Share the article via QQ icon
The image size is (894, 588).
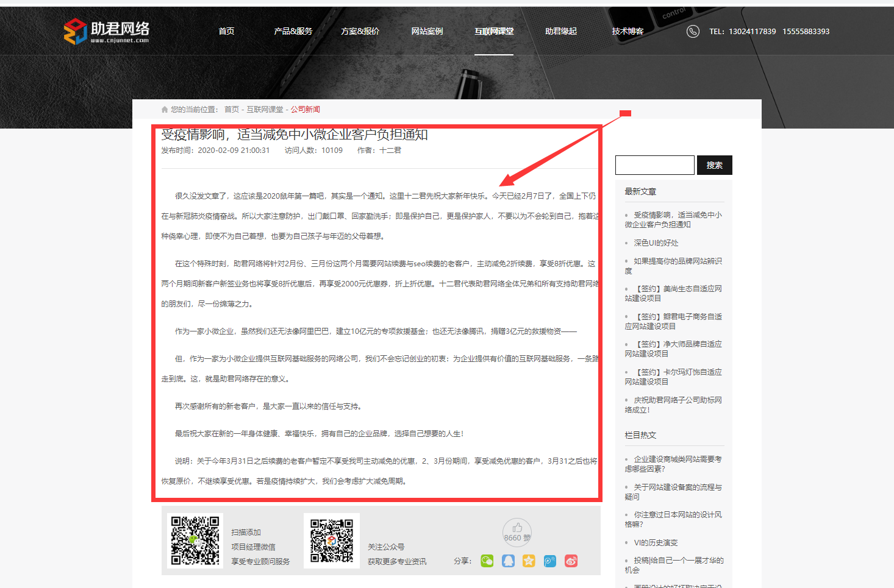coord(508,561)
